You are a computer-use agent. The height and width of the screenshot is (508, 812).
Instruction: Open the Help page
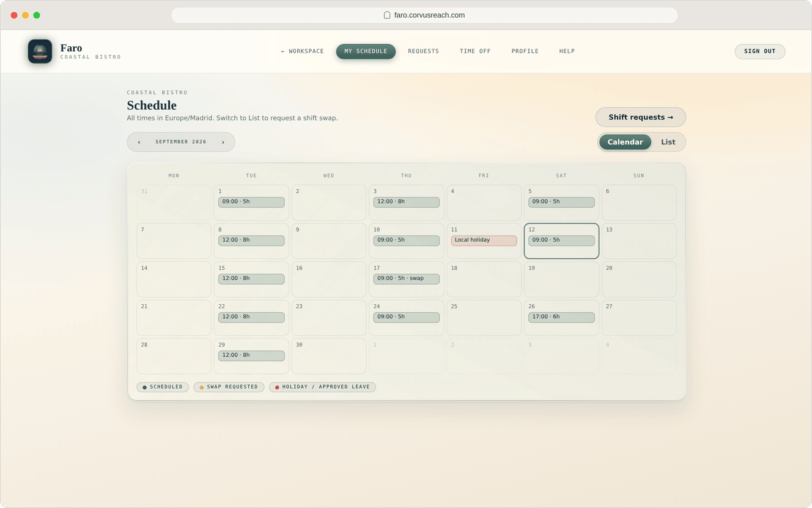567,51
